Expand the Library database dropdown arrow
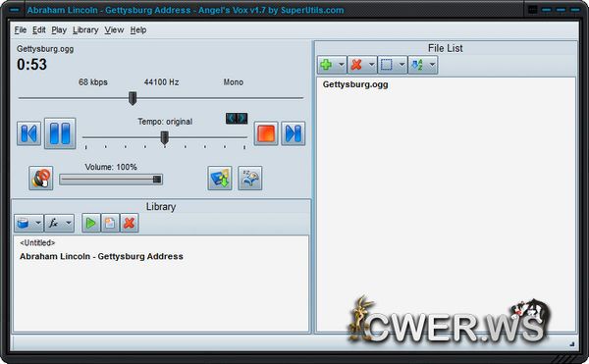589x364 pixels. pyautogui.click(x=38, y=224)
